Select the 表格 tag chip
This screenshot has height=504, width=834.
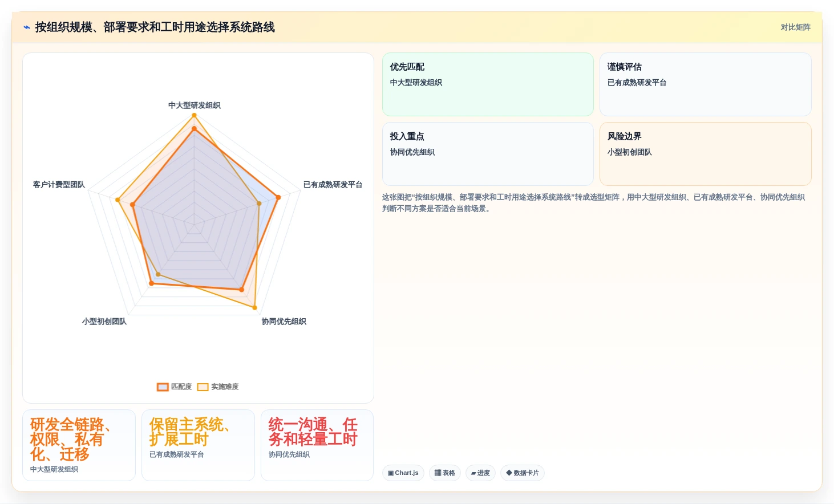click(445, 473)
